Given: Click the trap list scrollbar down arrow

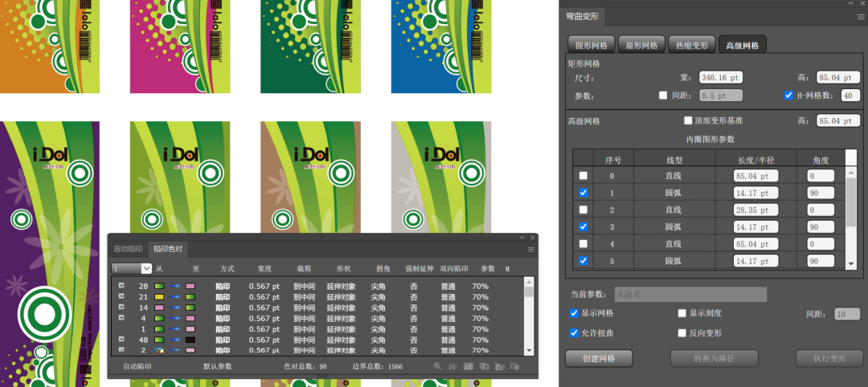Looking at the screenshot, I should coord(529,351).
